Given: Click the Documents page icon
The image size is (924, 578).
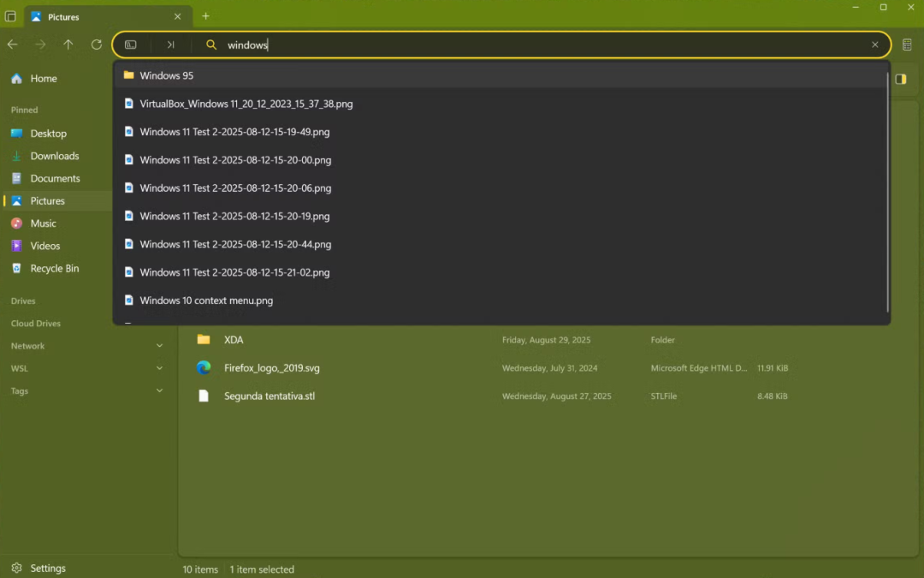Looking at the screenshot, I should 16,178.
